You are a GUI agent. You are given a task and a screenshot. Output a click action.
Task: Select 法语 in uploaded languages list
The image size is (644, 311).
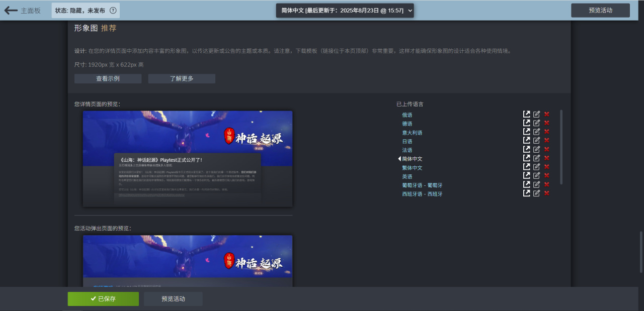click(407, 150)
